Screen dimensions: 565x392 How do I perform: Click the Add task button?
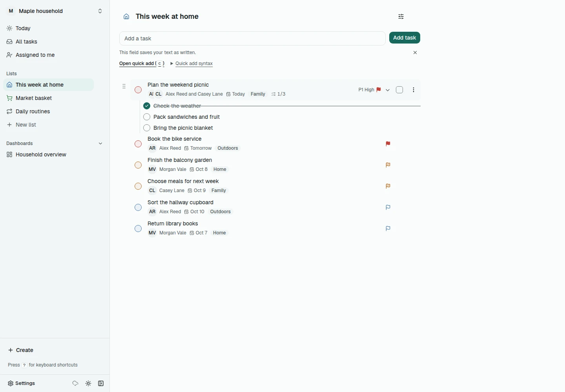pos(405,38)
